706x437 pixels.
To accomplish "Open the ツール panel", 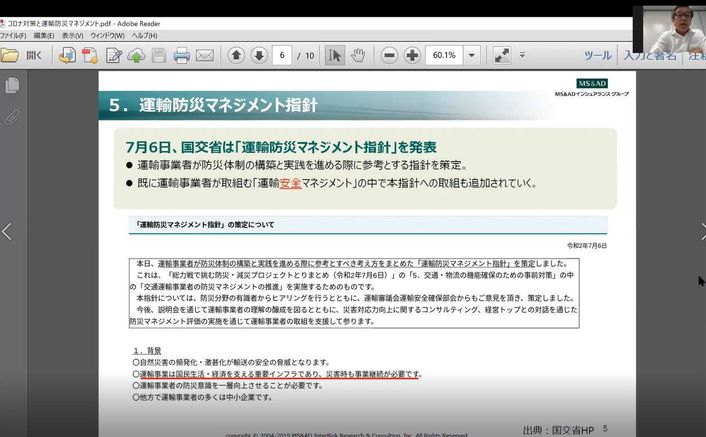I will click(x=597, y=55).
